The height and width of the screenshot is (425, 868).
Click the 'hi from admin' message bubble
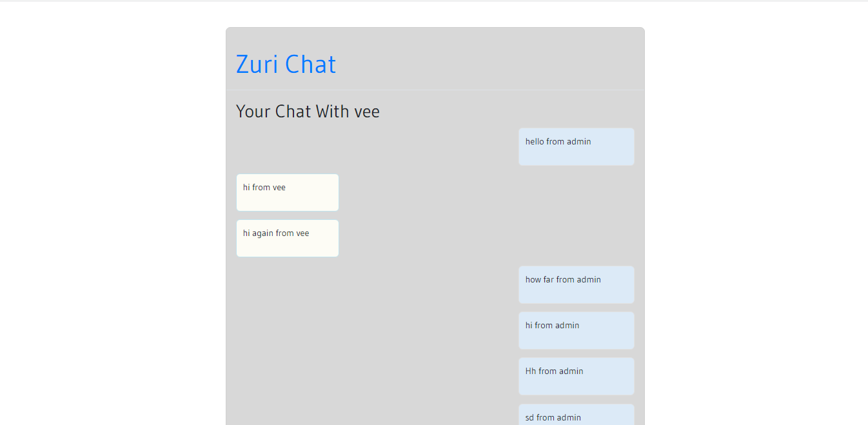coord(577,330)
